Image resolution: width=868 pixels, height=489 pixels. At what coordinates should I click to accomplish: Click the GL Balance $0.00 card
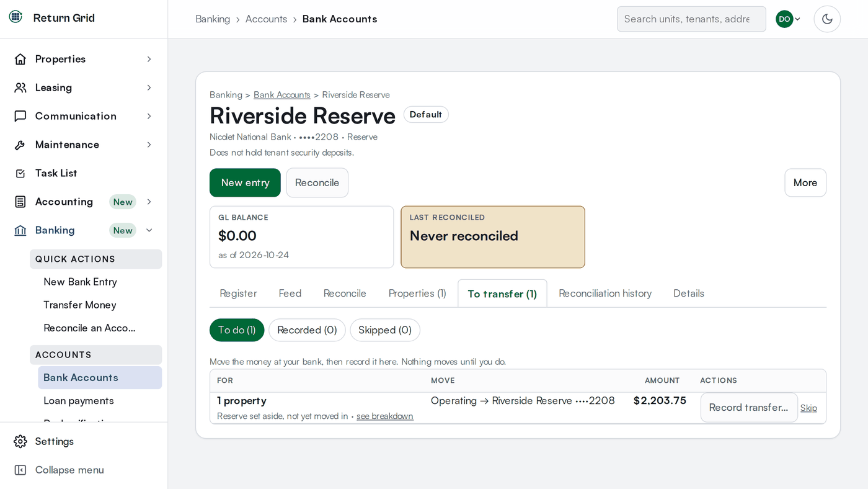point(302,237)
